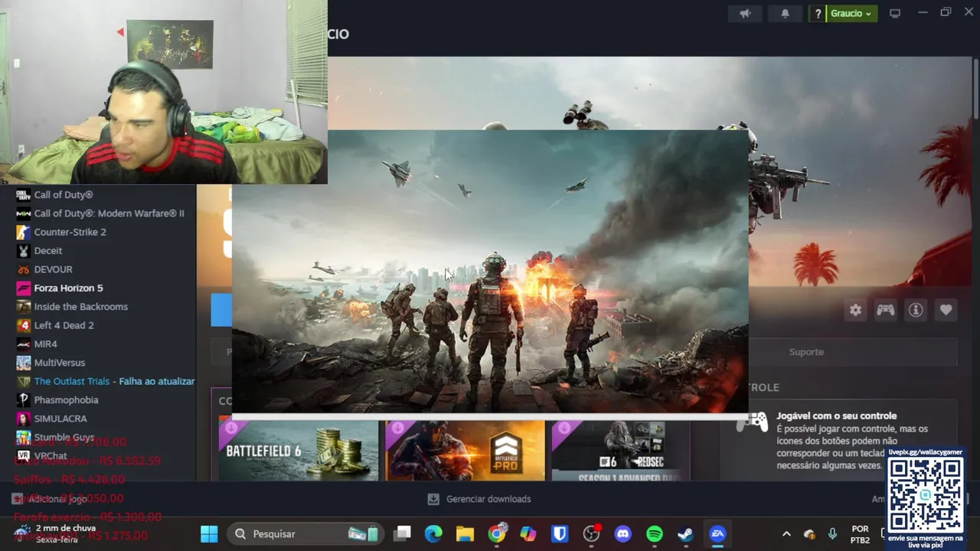The width and height of the screenshot is (980, 551).
Task: Click download icon beside Gerenciar downloads
Action: (433, 499)
